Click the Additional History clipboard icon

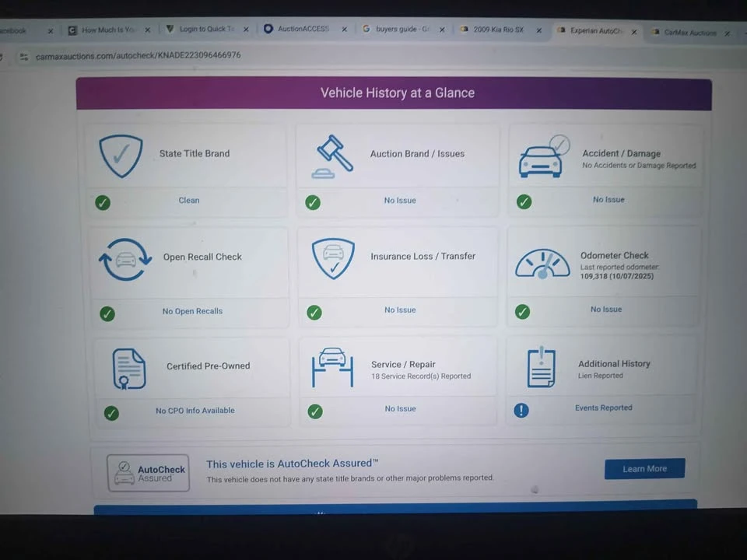pos(542,367)
